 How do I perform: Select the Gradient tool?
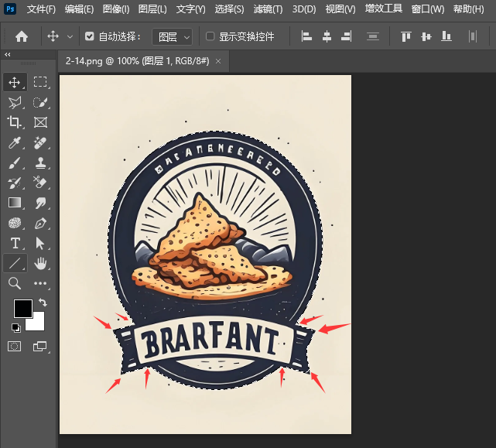[15, 203]
